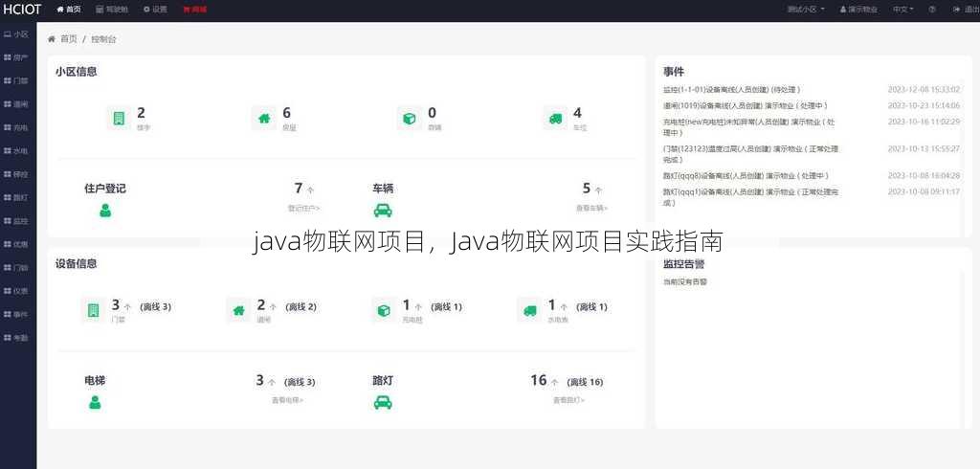980x469 pixels.
Task: Click the 监控告警 panel heading
Action: tap(683, 264)
